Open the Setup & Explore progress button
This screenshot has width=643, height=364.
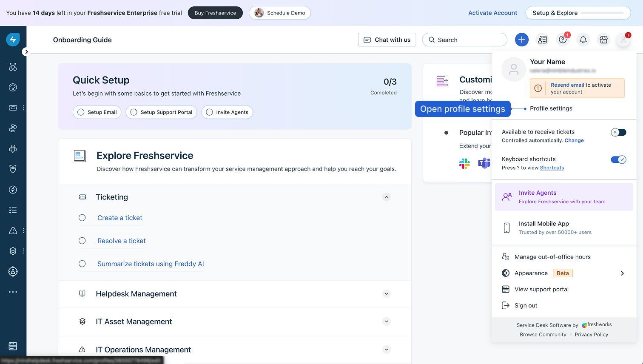[578, 13]
